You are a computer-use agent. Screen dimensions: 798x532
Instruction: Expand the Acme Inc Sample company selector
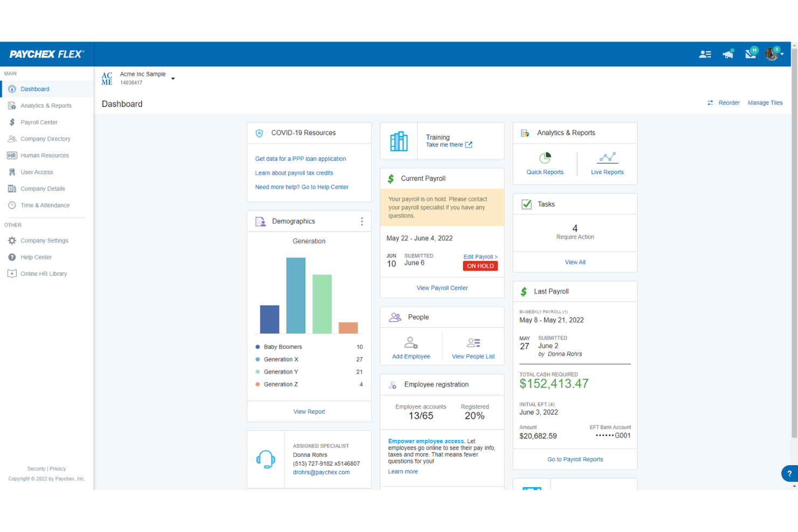[x=173, y=78]
